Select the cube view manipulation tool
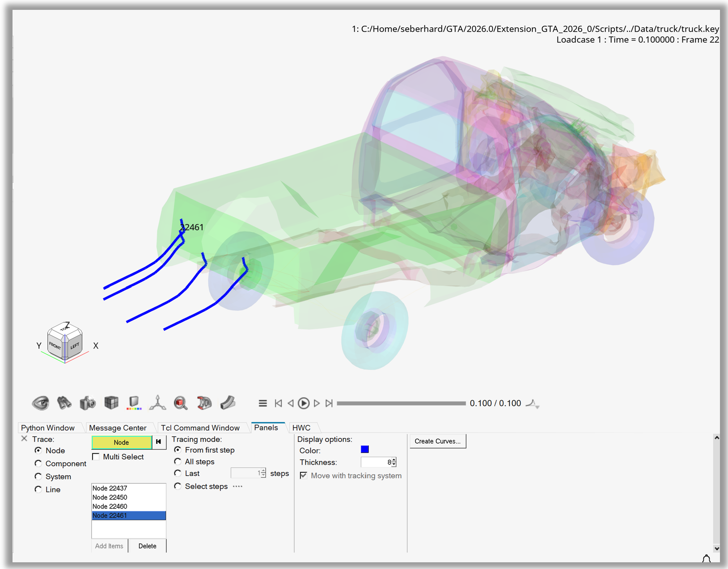Viewport: 728px width, 569px height. (111, 403)
